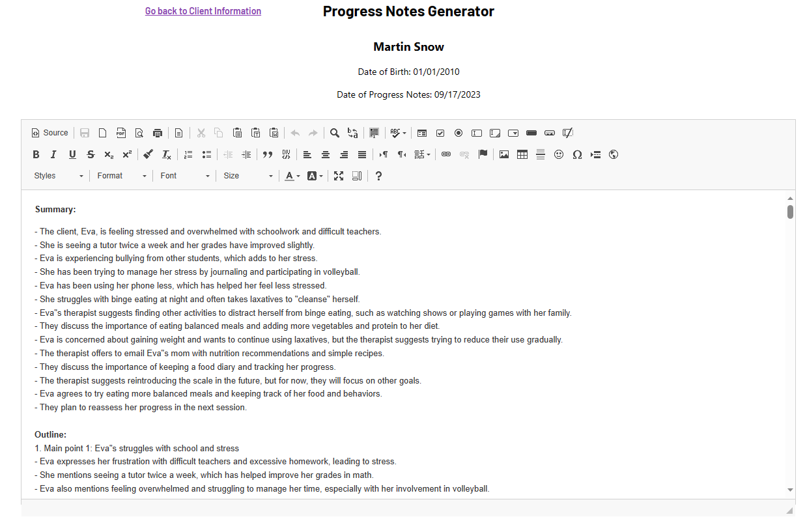805x532 pixels.
Task: Align text left
Action: [x=307, y=154]
